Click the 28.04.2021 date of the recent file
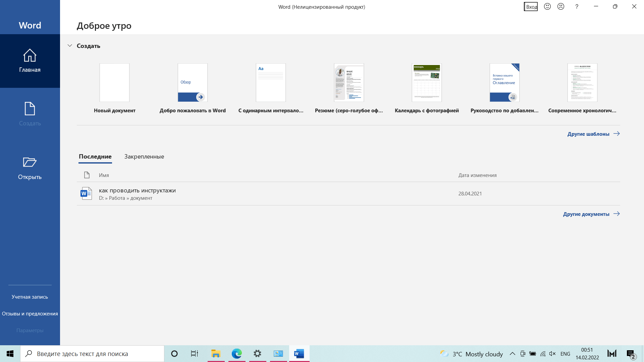This screenshot has height=362, width=644. click(470, 193)
